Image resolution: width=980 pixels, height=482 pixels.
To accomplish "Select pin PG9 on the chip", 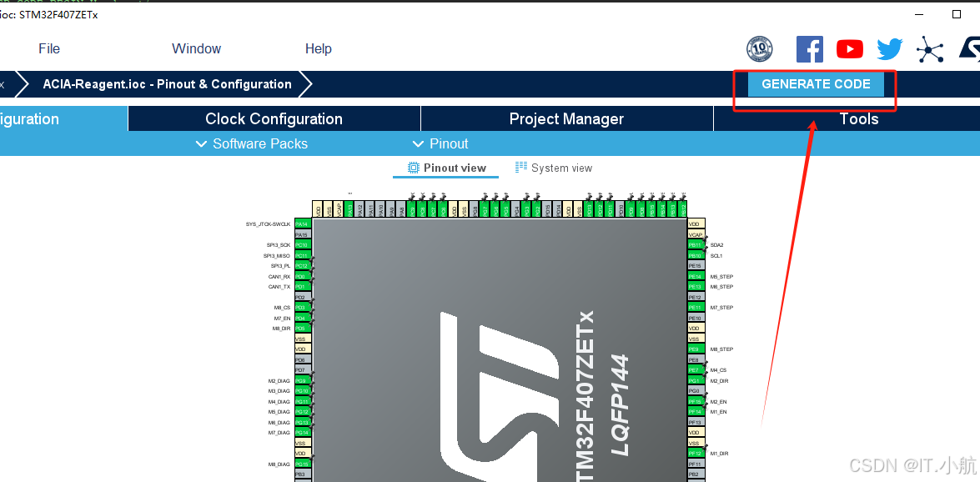I will (303, 381).
